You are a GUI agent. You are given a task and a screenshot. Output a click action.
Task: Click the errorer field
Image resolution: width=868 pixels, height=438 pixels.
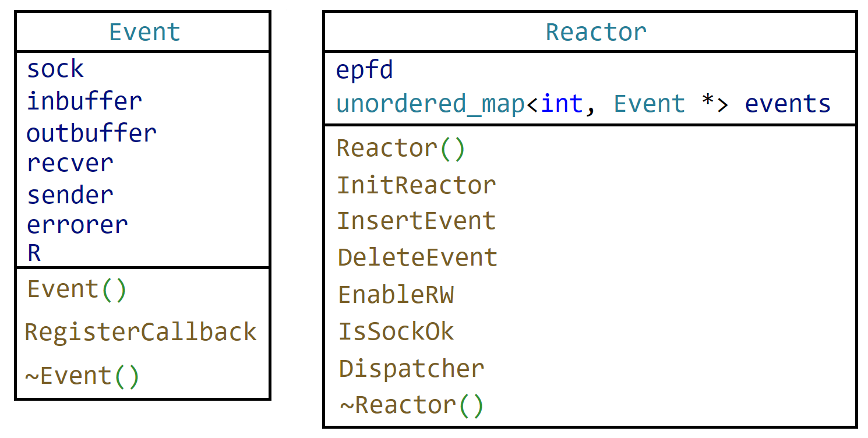[77, 225]
